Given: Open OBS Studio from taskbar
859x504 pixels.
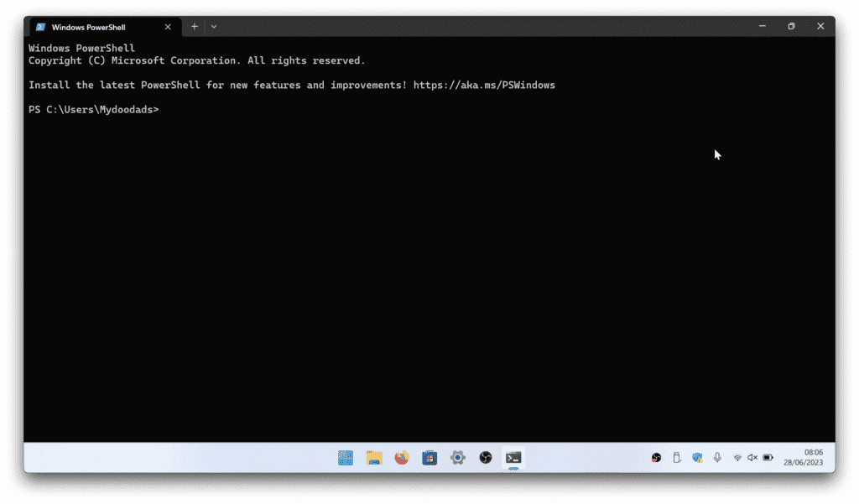Looking at the screenshot, I should 486,457.
